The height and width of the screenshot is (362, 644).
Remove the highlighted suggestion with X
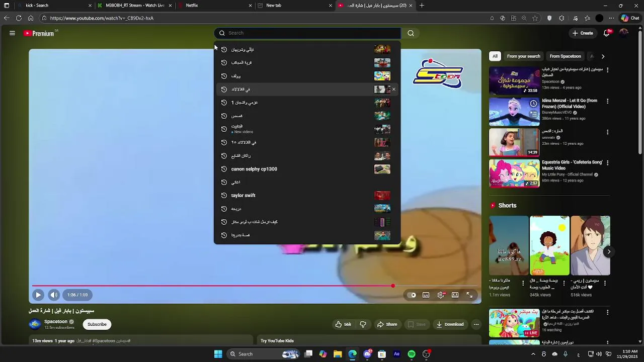[x=394, y=89]
